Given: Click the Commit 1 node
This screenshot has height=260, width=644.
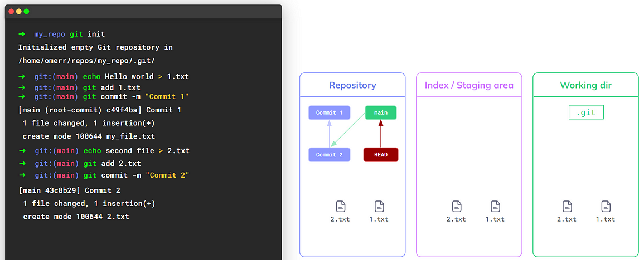Looking at the screenshot, I should click(x=330, y=113).
